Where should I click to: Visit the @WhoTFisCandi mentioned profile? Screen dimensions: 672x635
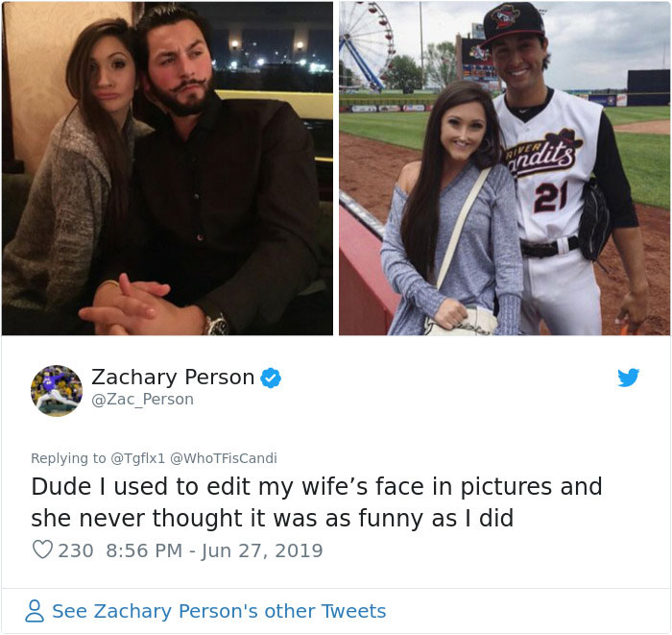coord(223,458)
